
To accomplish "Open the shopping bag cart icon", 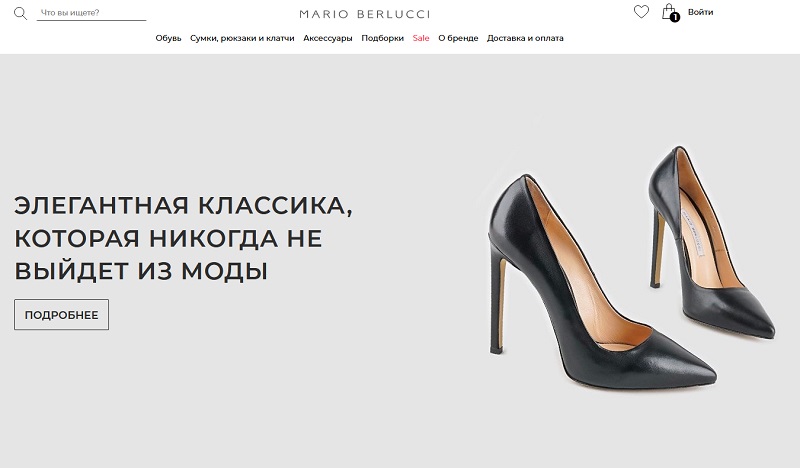I will tap(668, 11).
